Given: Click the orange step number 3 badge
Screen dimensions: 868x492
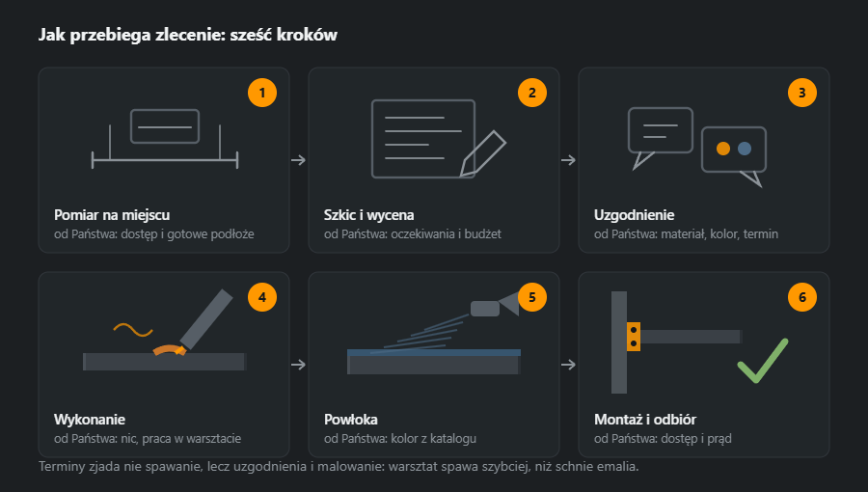Looking at the screenshot, I should tap(802, 93).
